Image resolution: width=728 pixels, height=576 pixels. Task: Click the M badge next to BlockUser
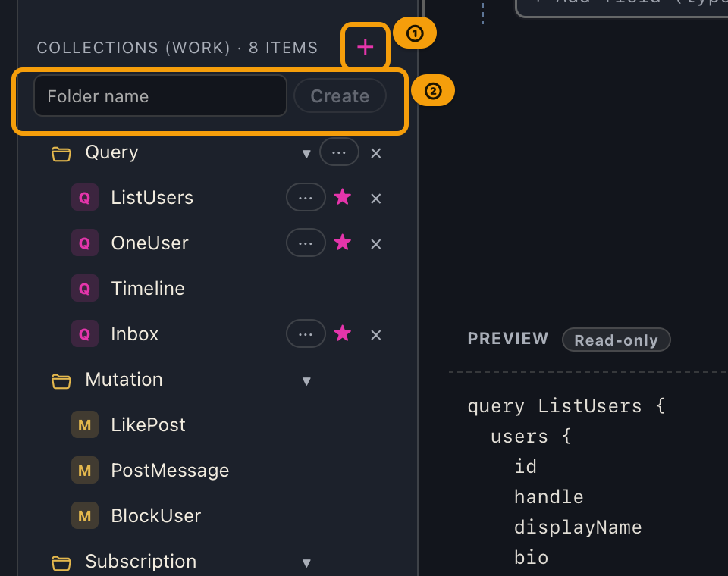point(84,516)
